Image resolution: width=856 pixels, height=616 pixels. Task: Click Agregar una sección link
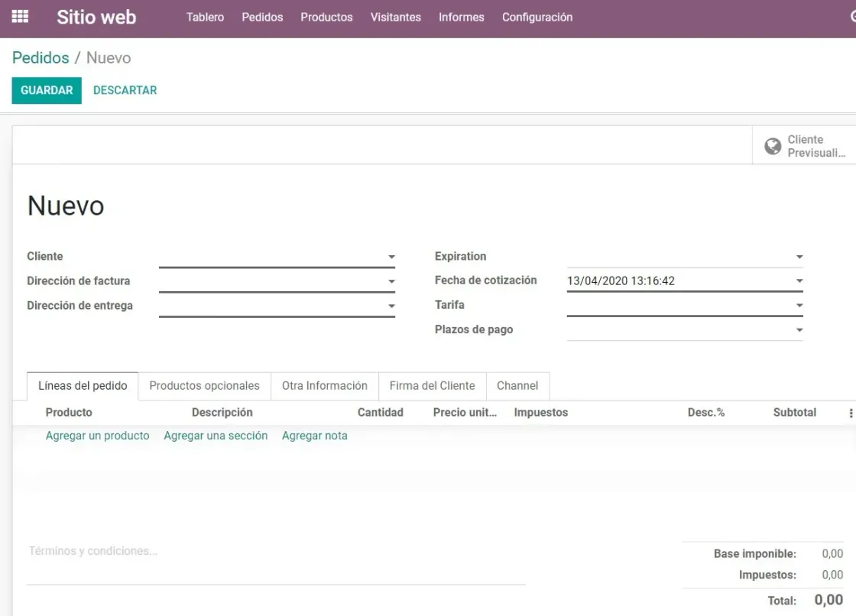coord(216,436)
